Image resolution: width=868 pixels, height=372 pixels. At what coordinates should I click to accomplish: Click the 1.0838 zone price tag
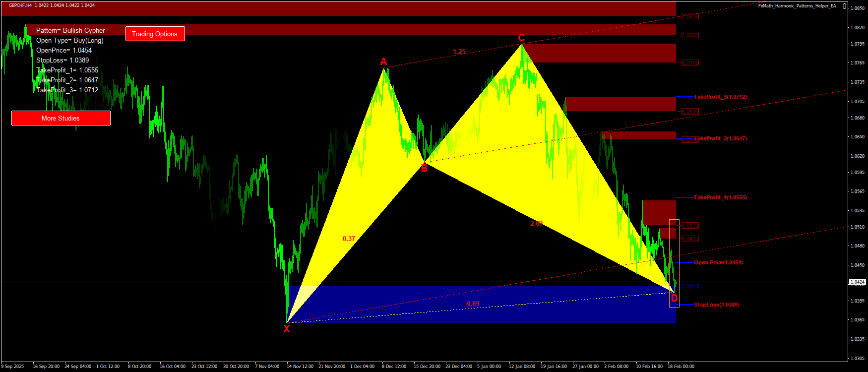coord(690,16)
